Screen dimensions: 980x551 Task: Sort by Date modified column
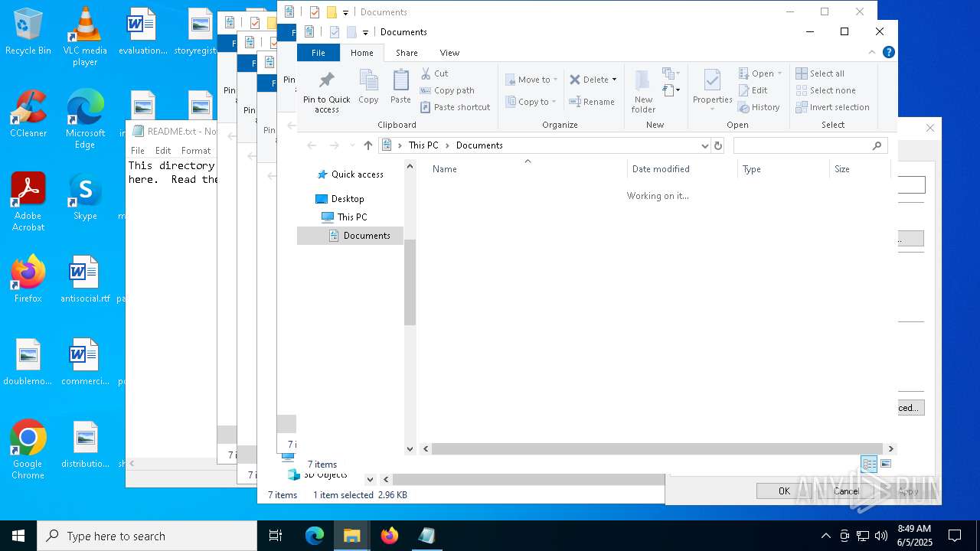click(x=661, y=169)
